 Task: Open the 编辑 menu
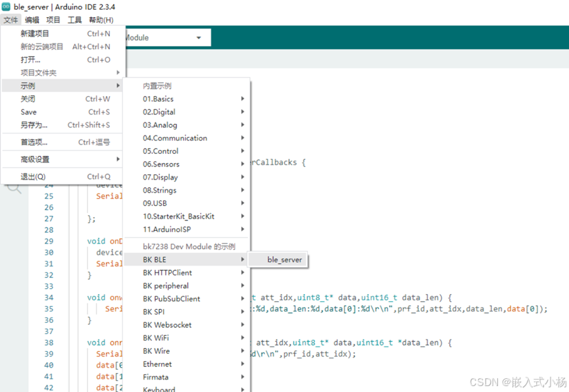[x=32, y=20]
